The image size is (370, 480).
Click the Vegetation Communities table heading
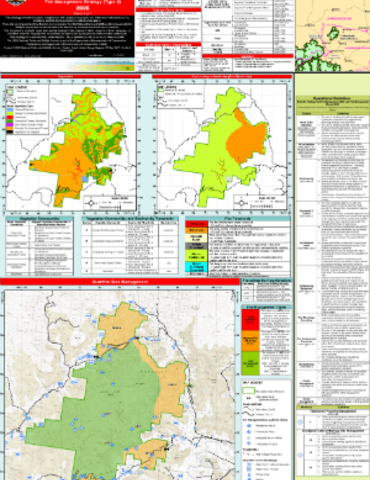pos(39,219)
